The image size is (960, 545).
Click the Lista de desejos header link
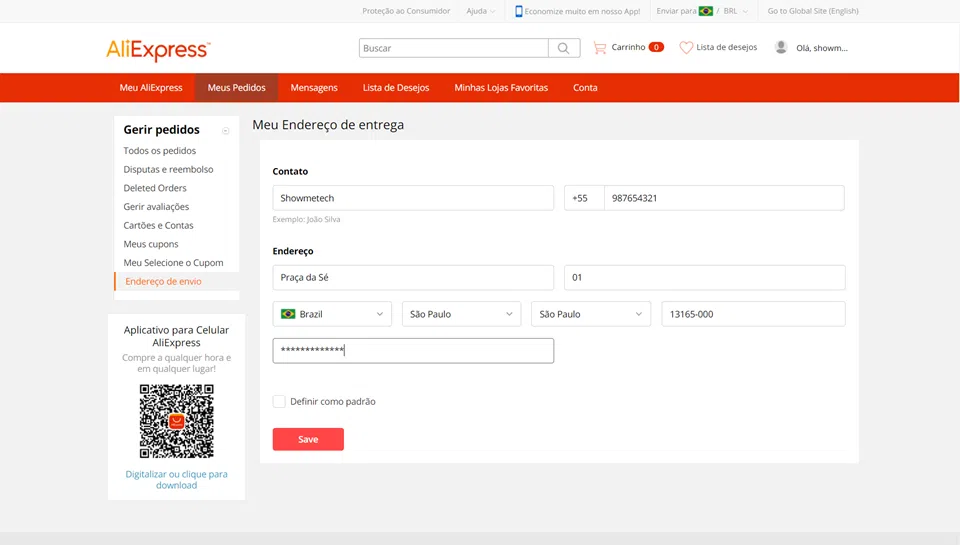[727, 47]
